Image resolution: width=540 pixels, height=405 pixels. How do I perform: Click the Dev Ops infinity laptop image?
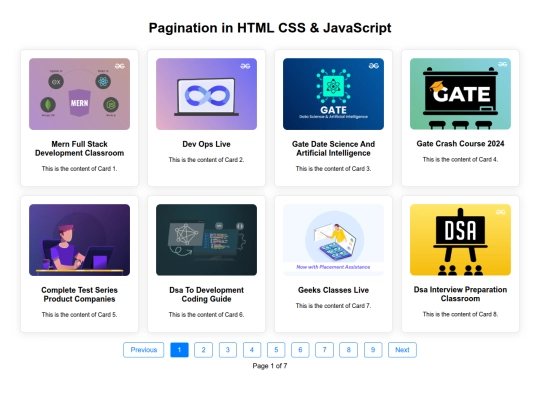(x=206, y=94)
